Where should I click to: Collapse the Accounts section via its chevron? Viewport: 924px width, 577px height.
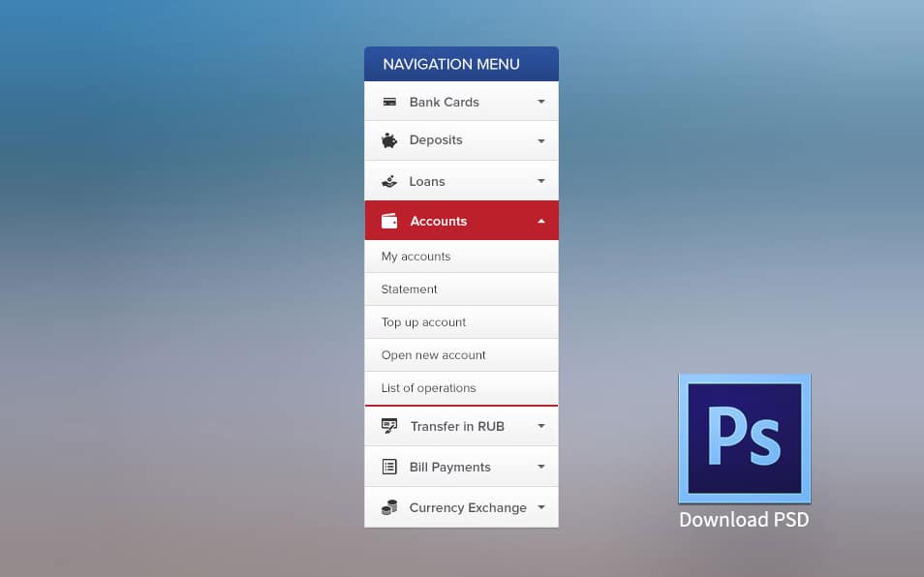541,220
